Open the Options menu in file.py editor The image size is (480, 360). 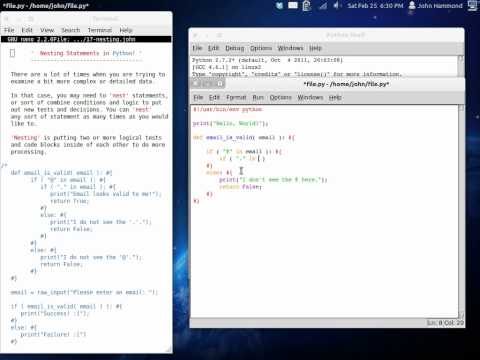(281, 97)
